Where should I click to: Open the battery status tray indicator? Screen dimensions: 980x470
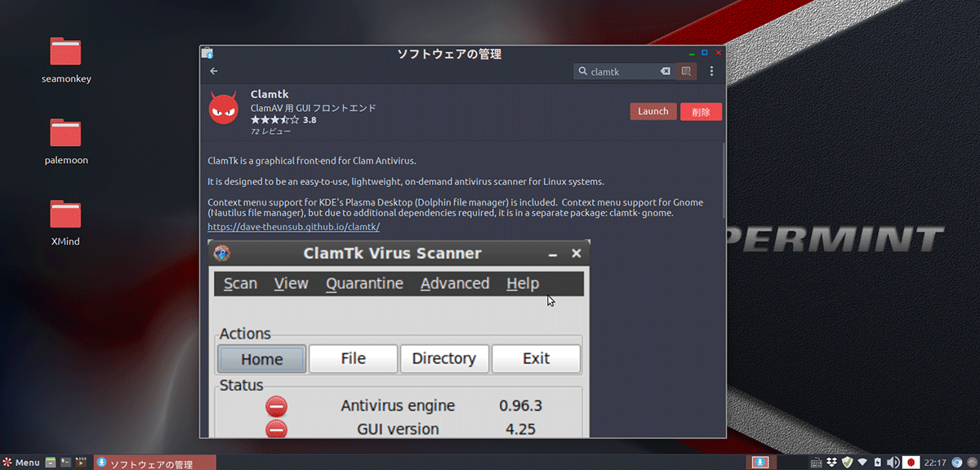point(877,462)
